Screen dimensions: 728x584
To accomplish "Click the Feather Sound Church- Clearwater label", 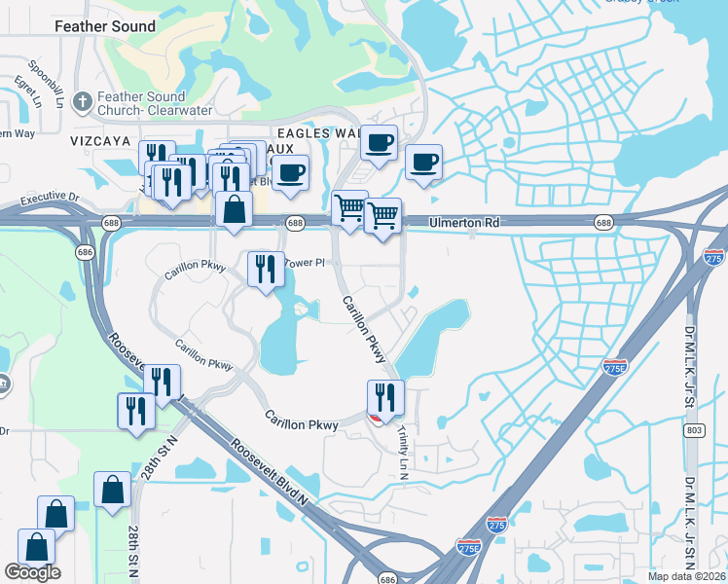I will pos(155,103).
